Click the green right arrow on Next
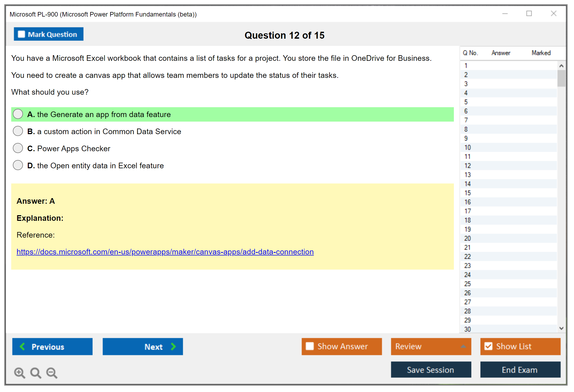574x392 pixels. 173,346
